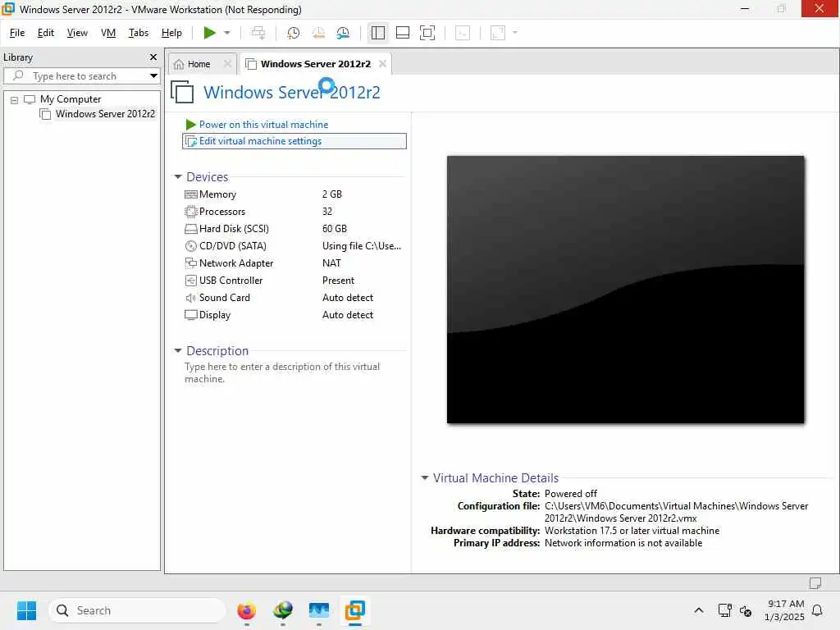
Task: Click the Memory device row
Action: click(217, 194)
